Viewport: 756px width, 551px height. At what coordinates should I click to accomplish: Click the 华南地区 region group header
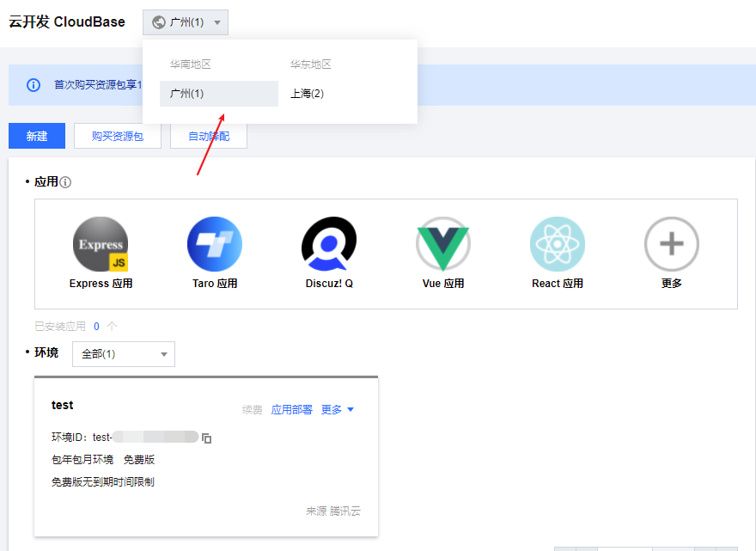[191, 64]
